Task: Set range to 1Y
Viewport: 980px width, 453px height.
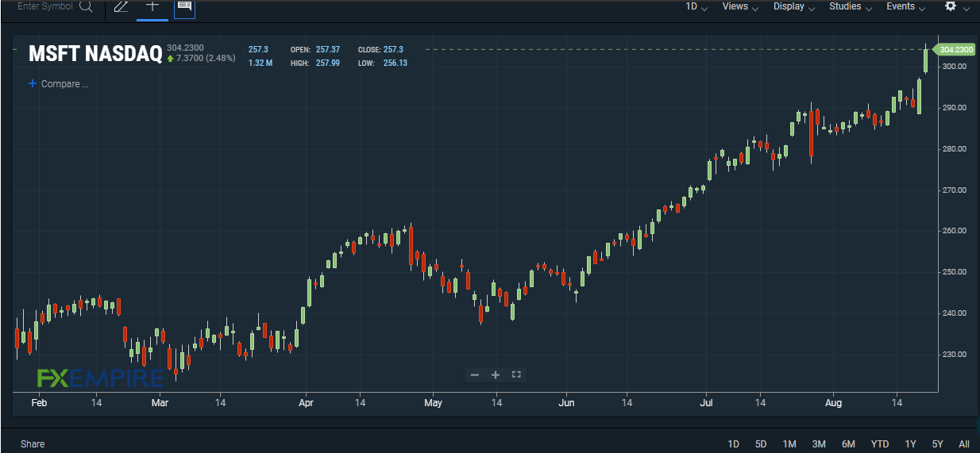Action: point(911,444)
